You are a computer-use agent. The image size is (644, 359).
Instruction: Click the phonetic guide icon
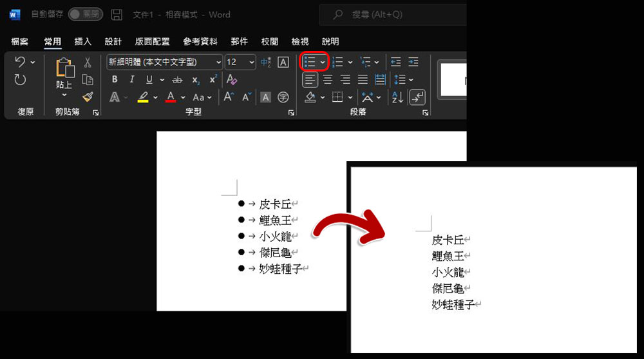point(266,62)
